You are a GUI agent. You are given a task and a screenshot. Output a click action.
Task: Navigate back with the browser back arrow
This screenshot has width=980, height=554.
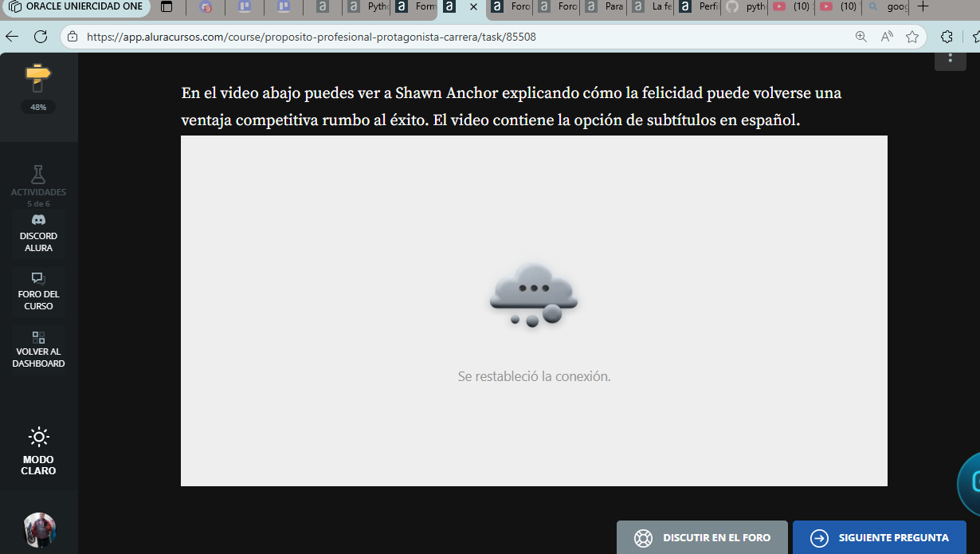click(x=12, y=37)
